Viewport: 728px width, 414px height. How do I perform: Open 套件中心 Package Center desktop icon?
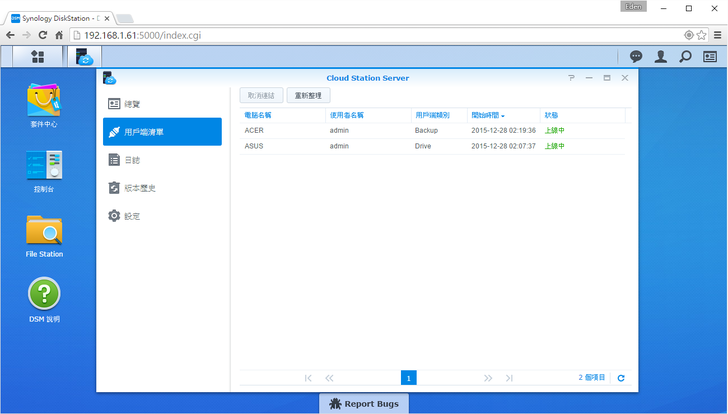(44, 101)
